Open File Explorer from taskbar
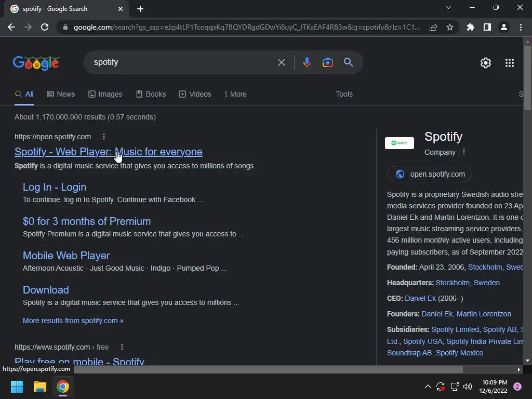Image resolution: width=532 pixels, height=399 pixels. pos(39,387)
